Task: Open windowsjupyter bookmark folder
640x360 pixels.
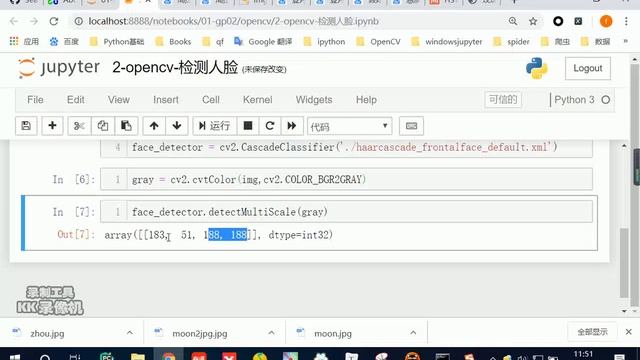Action: tap(447, 42)
